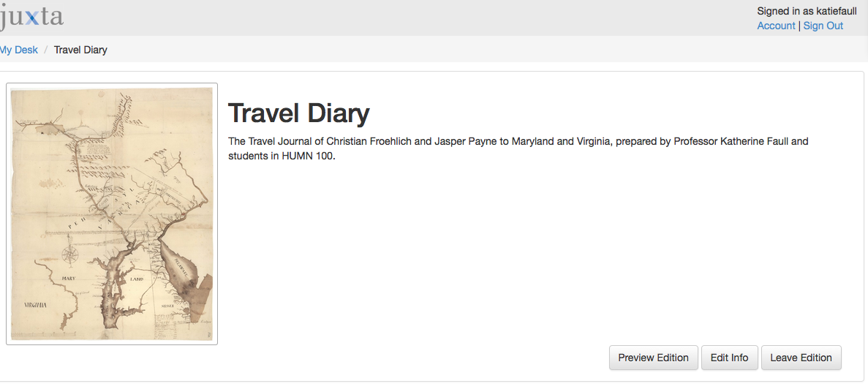Click the VIRGINIA label on the map
Screen dimensions: 868x392
[35, 305]
